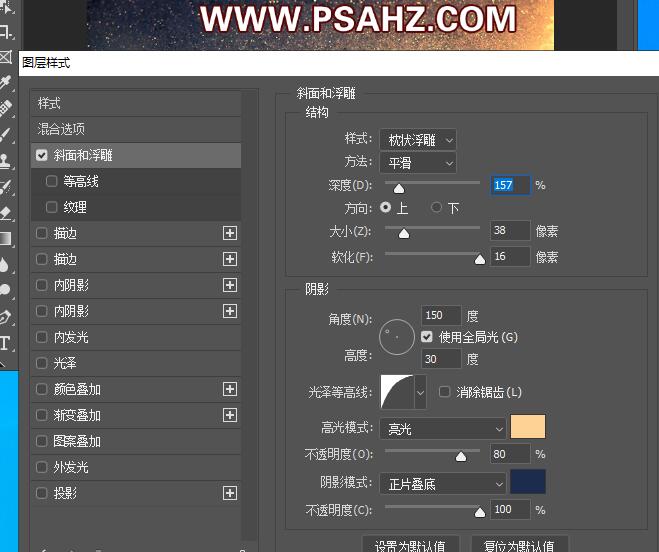Click the 大小 field showing 38
The height and width of the screenshot is (552, 659).
510,230
